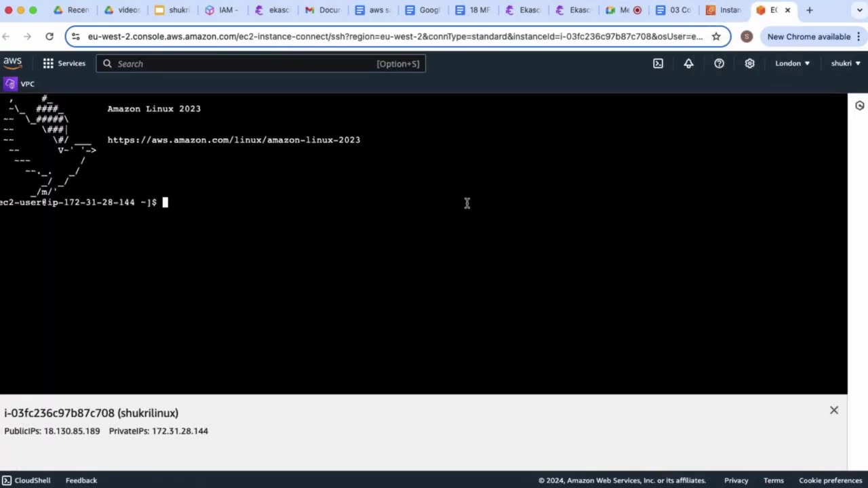The image size is (868, 488).
Task: Click the browser back arrow
Action: (7, 37)
